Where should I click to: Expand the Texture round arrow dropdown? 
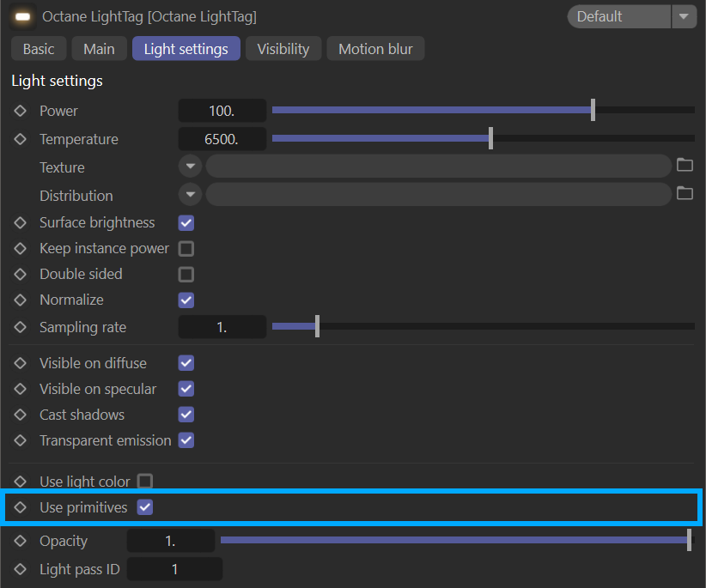(190, 167)
